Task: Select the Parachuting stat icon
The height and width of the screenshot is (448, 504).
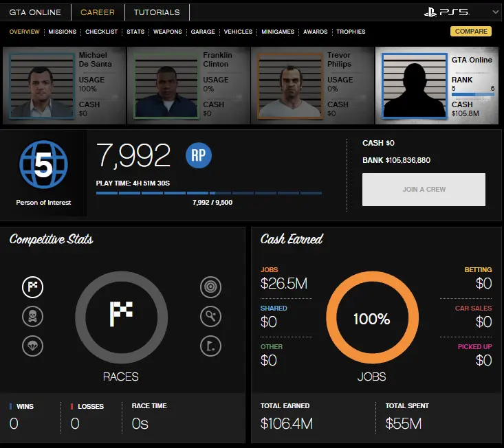Action: click(x=32, y=346)
